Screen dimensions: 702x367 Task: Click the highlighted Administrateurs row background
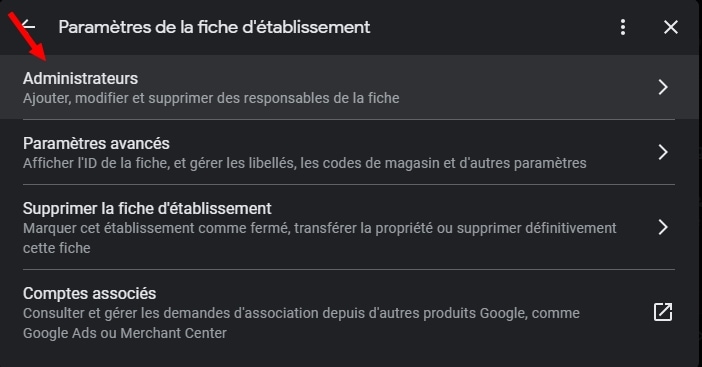349,87
